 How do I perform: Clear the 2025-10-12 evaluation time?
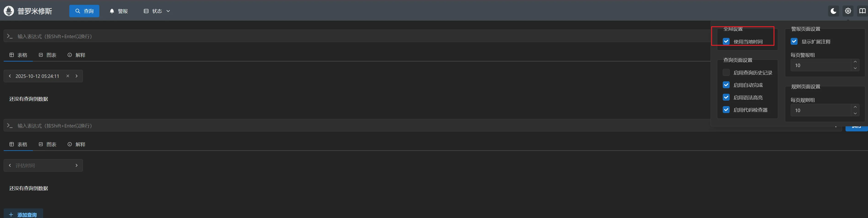click(x=68, y=76)
